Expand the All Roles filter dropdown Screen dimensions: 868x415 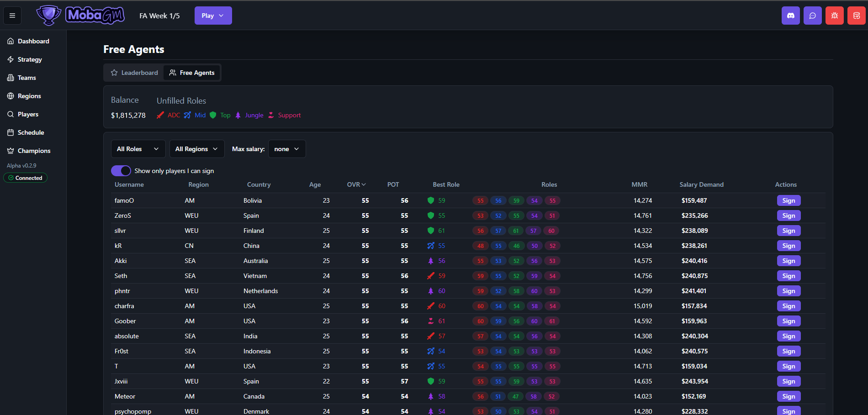point(138,149)
